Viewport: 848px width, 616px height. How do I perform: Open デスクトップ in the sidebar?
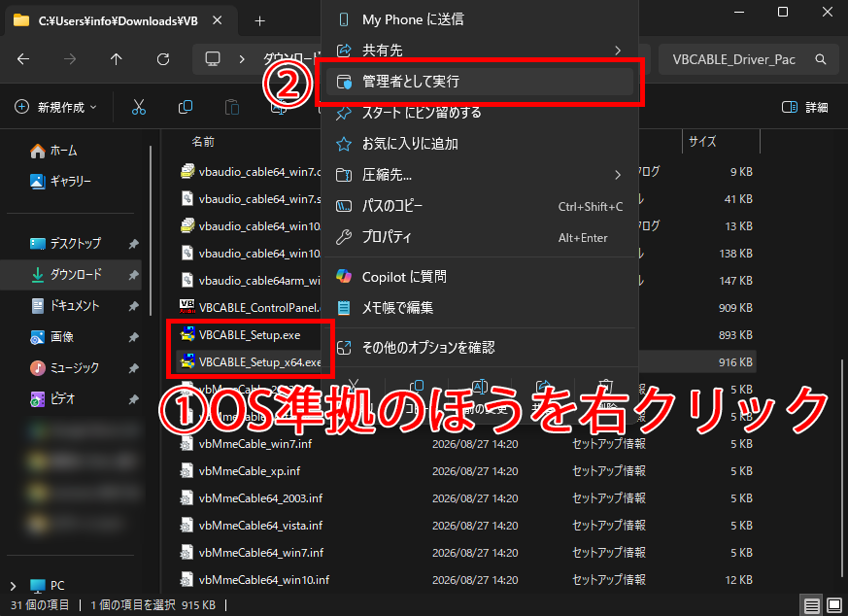pyautogui.click(x=65, y=243)
